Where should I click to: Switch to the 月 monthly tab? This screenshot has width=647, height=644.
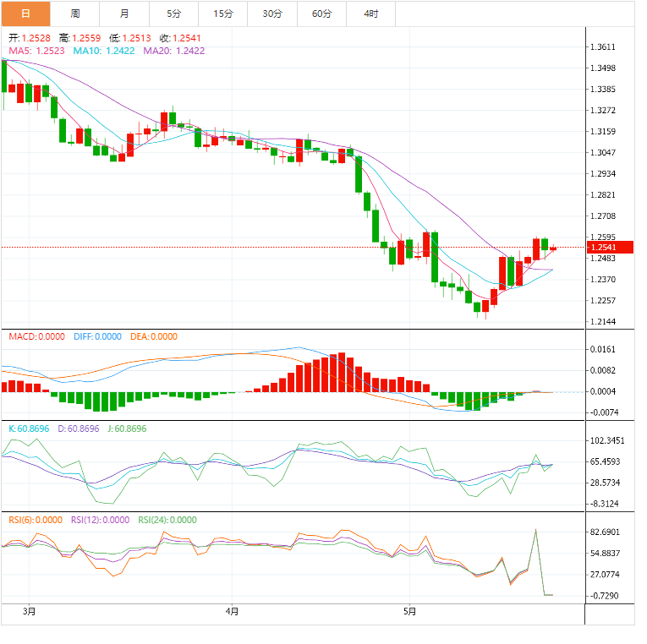[124, 14]
